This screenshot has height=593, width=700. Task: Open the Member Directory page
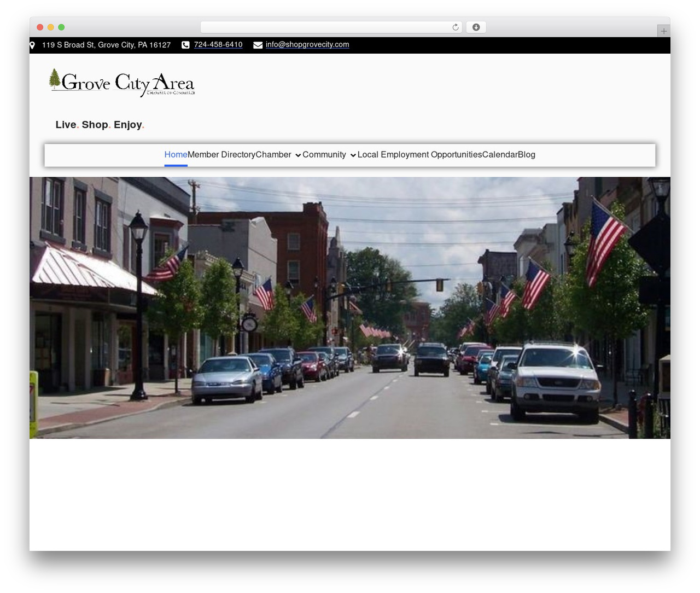coord(221,155)
